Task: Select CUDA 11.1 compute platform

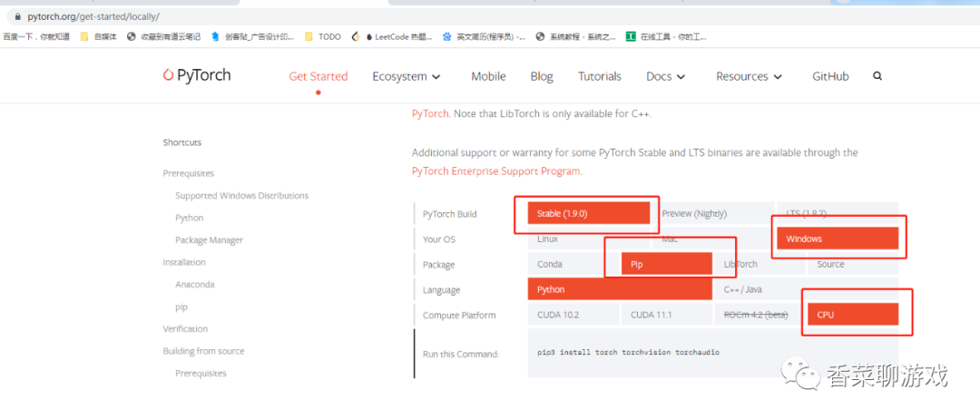Action: (x=667, y=315)
